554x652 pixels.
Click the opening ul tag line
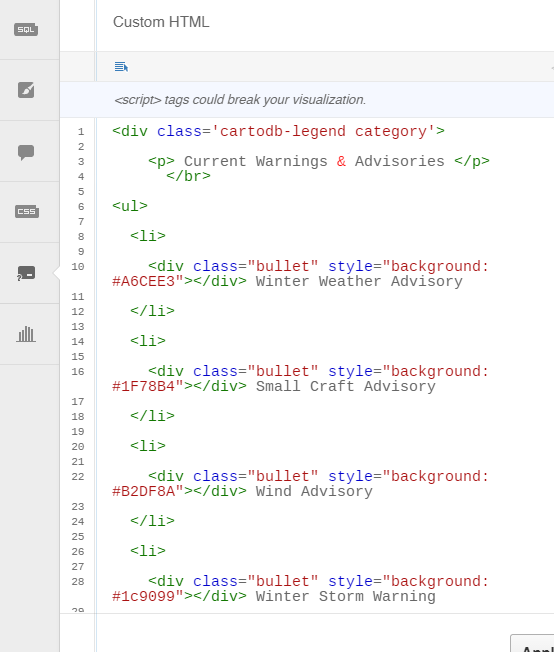(130, 206)
